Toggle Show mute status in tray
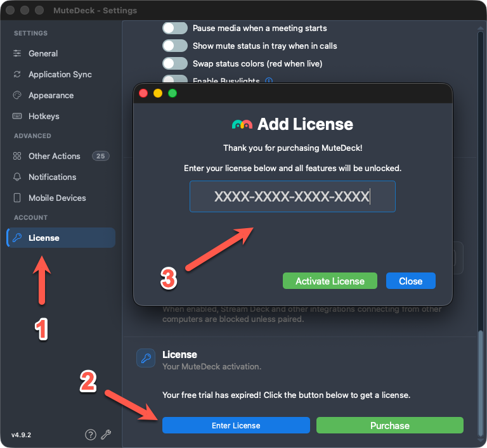Screen dimensions: 487x448 [x=175, y=46]
